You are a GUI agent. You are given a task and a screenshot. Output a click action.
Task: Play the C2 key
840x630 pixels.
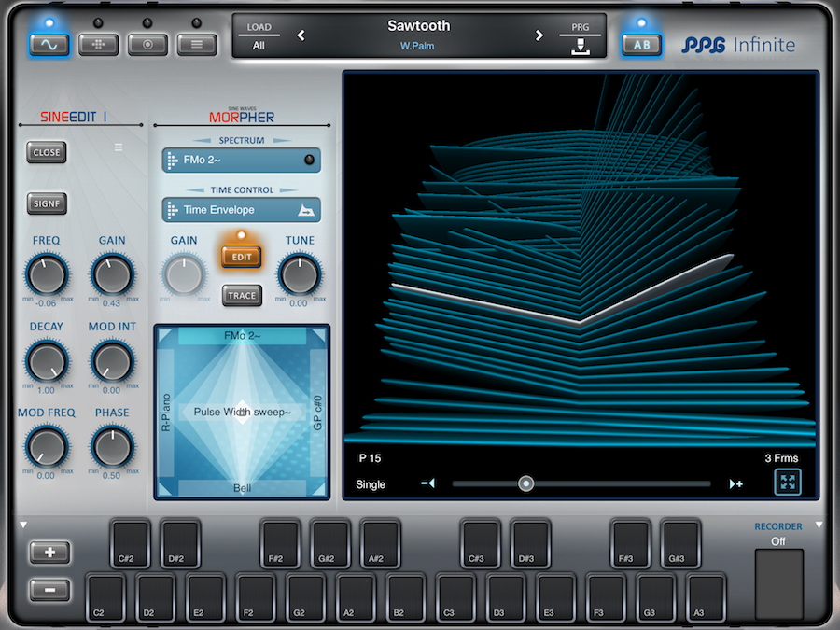coord(106,596)
